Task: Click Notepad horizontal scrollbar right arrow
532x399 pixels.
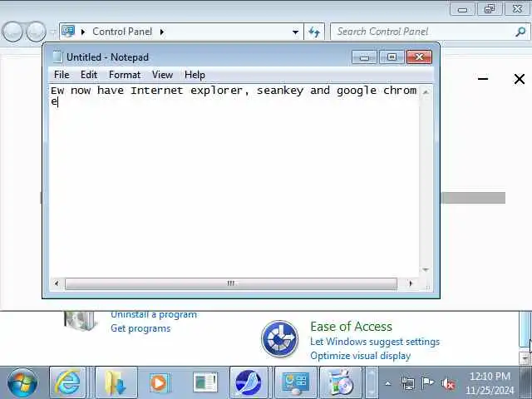Action: (x=411, y=283)
